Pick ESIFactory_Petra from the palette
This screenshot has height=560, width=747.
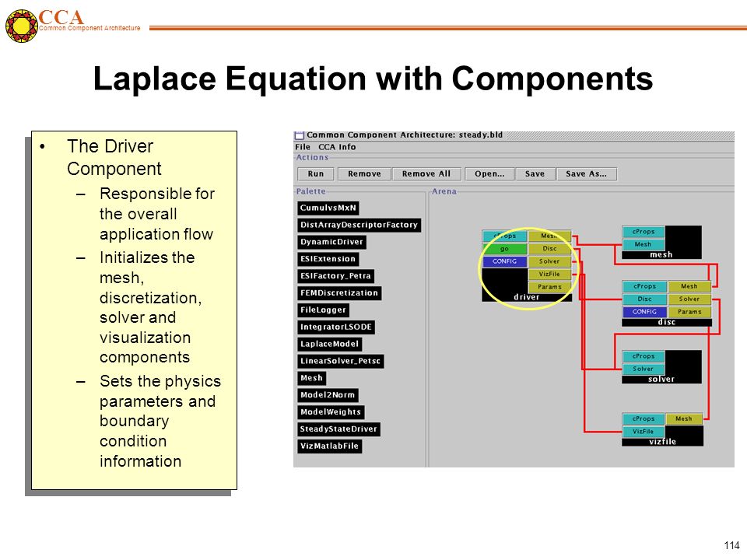coord(335,275)
